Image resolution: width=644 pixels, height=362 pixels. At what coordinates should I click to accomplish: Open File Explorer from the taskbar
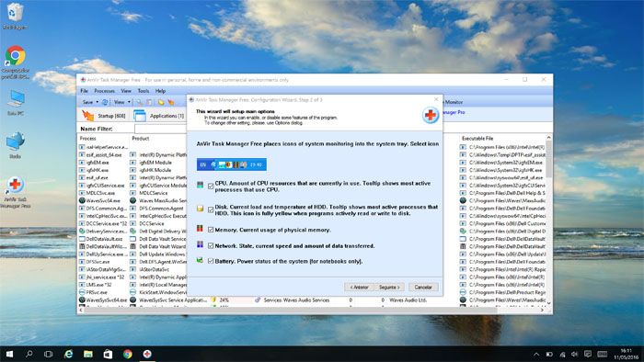click(x=88, y=354)
